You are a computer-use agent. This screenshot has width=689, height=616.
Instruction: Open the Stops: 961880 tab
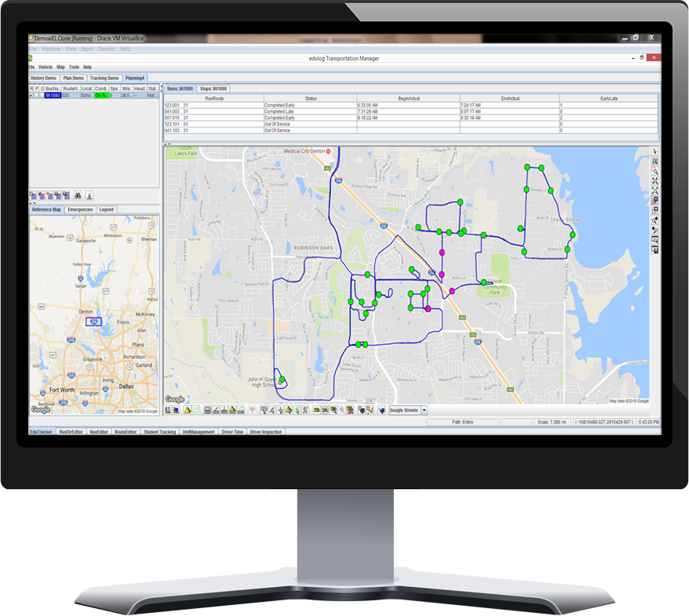(x=213, y=88)
